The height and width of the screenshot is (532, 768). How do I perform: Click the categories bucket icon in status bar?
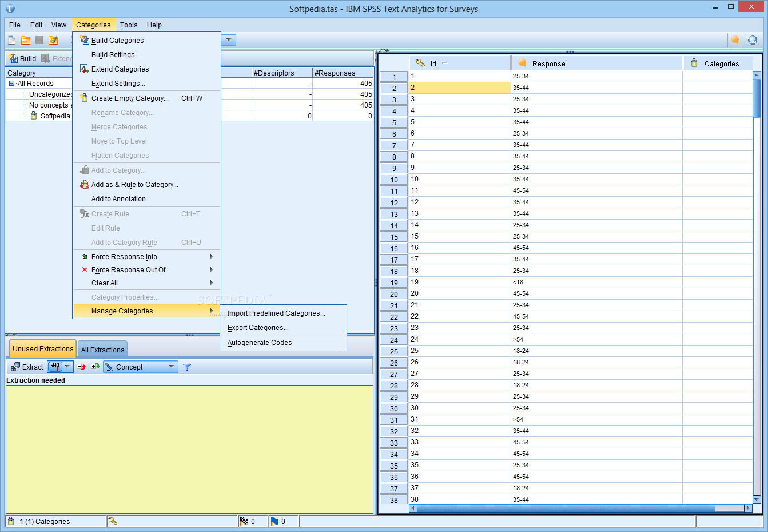click(11, 521)
